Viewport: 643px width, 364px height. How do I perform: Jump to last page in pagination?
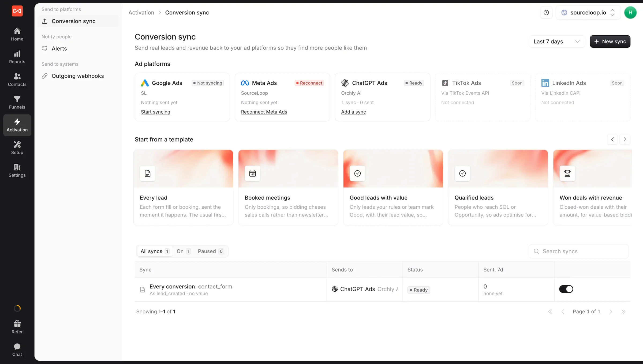pos(623,312)
